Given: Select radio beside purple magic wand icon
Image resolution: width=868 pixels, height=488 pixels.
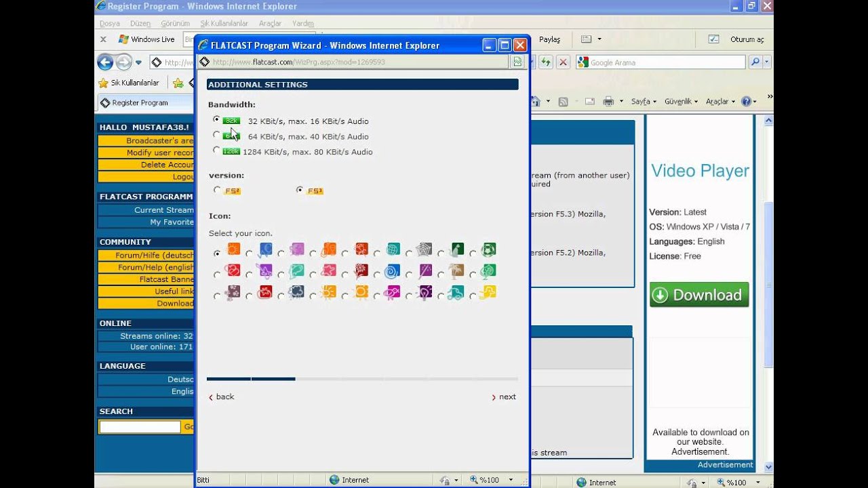Looking at the screenshot, I should (x=409, y=274).
